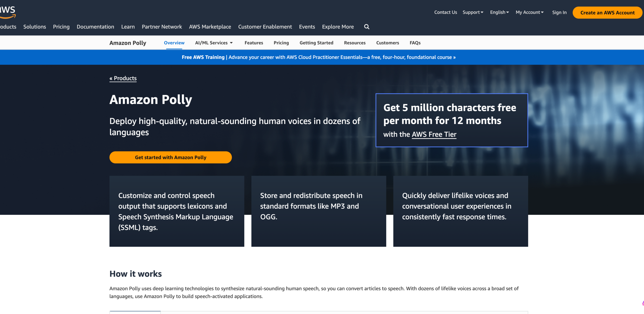Go to the Polly Pricing tab
This screenshot has width=644, height=314.
click(x=281, y=43)
